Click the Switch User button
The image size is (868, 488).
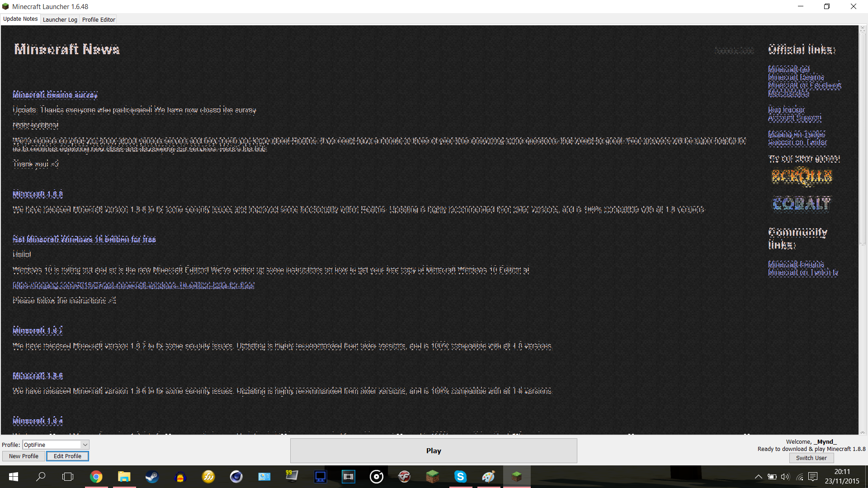[811, 458]
